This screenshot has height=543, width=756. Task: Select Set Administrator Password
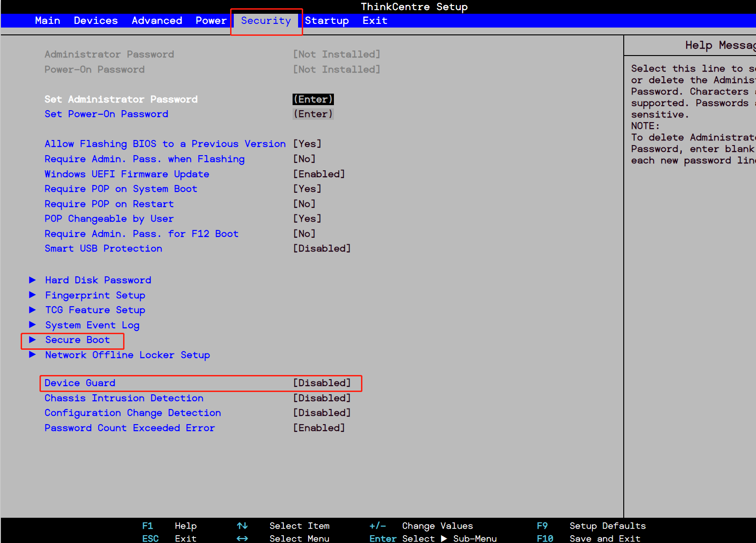[121, 99]
